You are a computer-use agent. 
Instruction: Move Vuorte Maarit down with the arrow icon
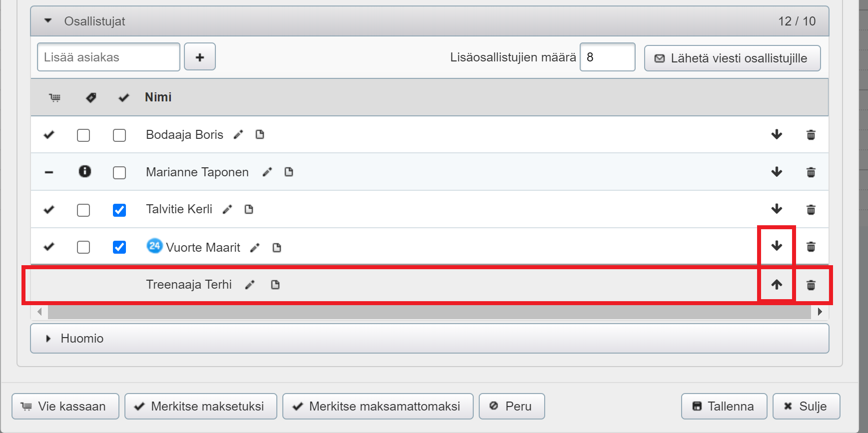(x=777, y=246)
